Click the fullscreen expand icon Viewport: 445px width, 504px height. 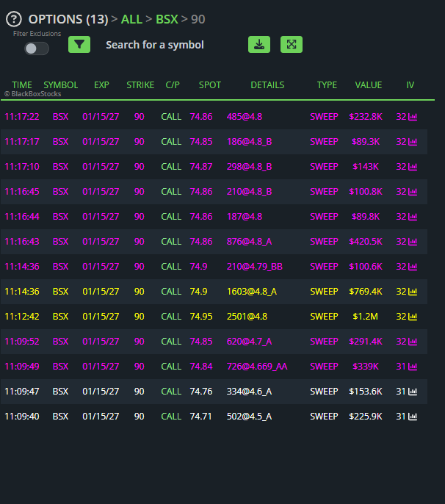(x=292, y=44)
